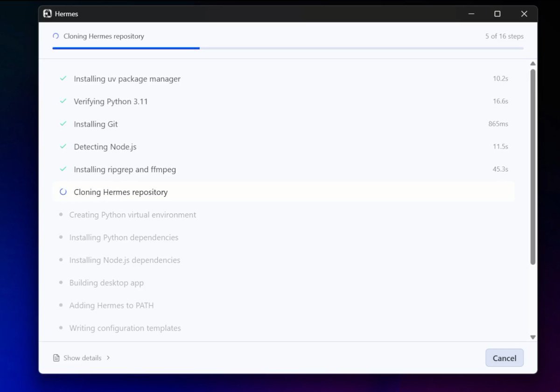Click bullet beside Adding Hermes to PATH
This screenshot has height=392, width=560.
(x=61, y=305)
